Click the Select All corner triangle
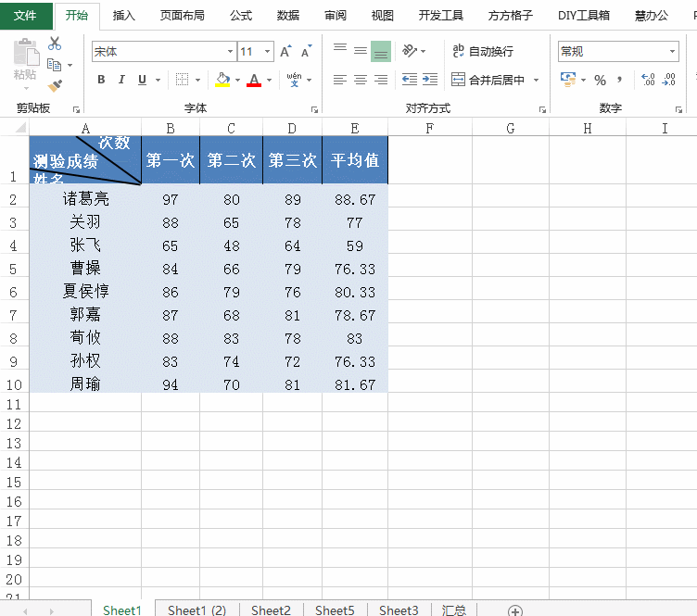Image resolution: width=697 pixels, height=616 pixels. (20, 129)
